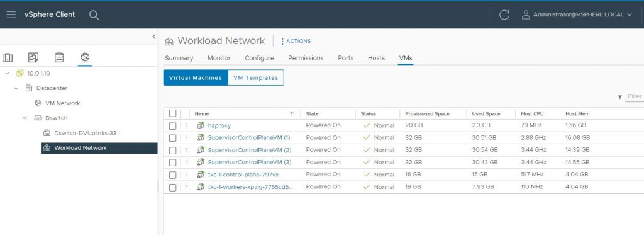This screenshot has width=644, height=235.
Task: Click the SupervisorControlPlaneVM (1) VM icon
Action: (x=201, y=137)
